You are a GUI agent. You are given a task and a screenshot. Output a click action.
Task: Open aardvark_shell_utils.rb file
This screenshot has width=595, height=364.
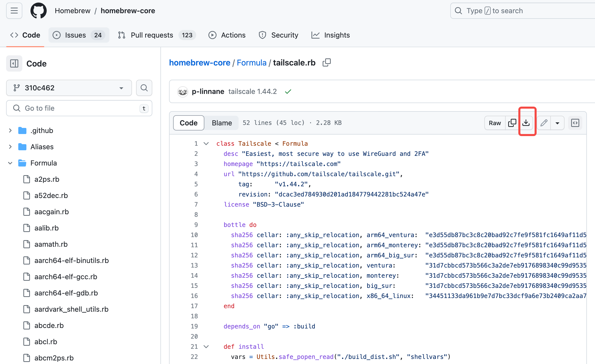[x=71, y=309]
